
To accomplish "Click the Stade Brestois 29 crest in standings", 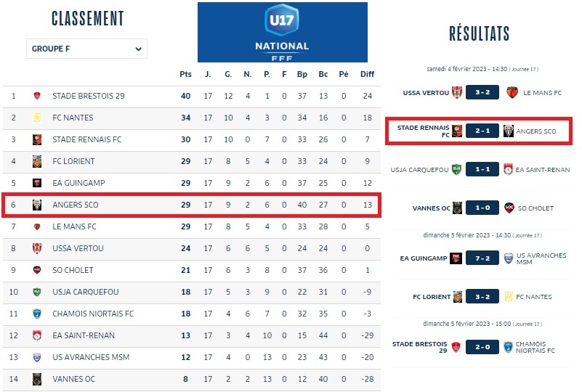I will [x=37, y=96].
